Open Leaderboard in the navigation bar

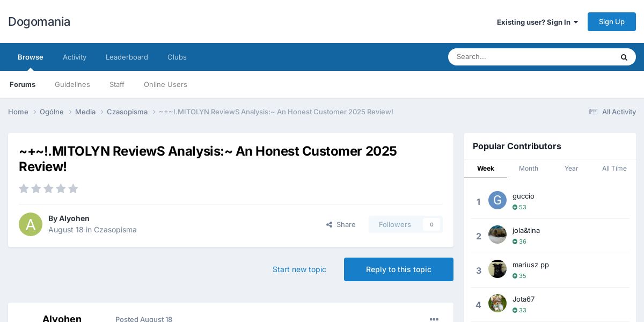(127, 57)
